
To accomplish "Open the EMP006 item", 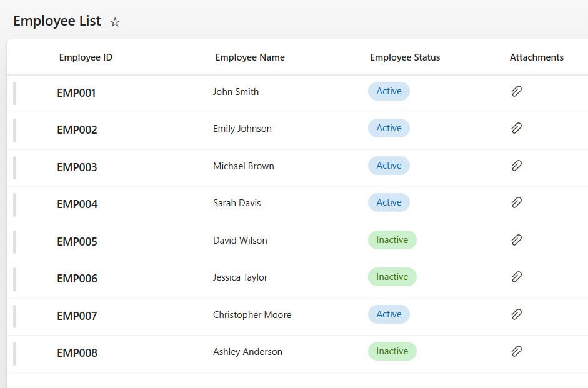I will pos(77,279).
